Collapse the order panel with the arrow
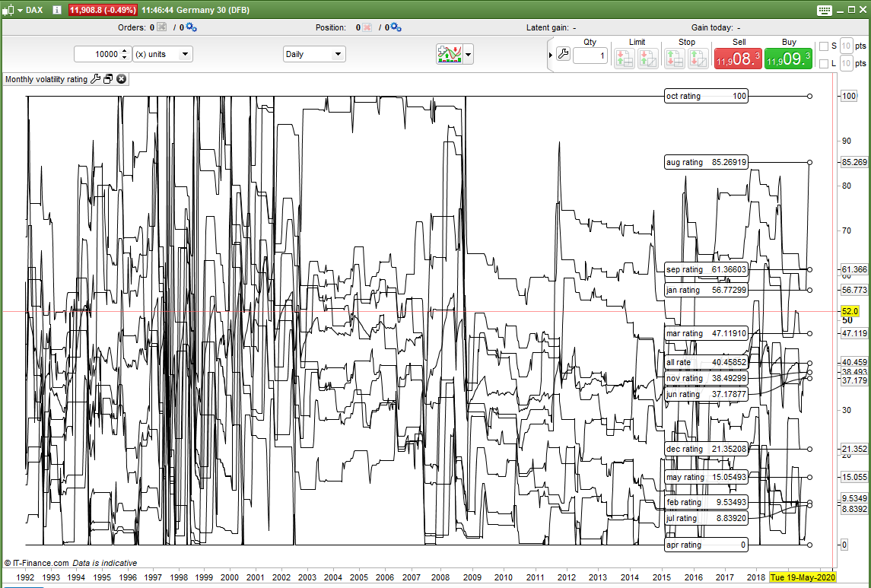Screen dimensions: 871x588 [551, 55]
